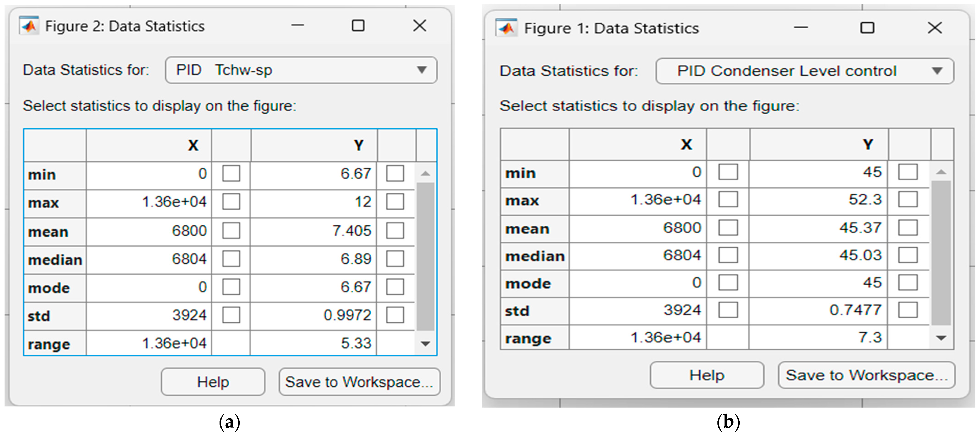Close the Figure 2 Data Statistics window
Viewport: 980px width, 436px height.
tap(420, 26)
